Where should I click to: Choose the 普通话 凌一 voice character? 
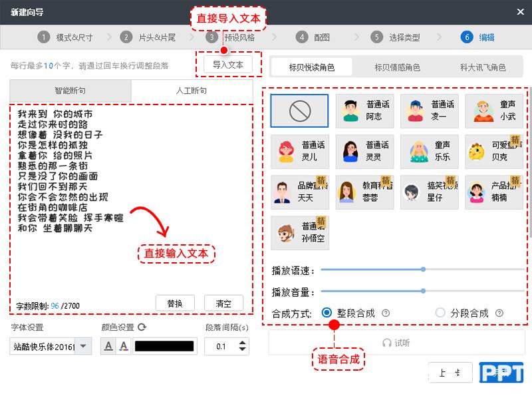pyautogui.click(x=430, y=110)
